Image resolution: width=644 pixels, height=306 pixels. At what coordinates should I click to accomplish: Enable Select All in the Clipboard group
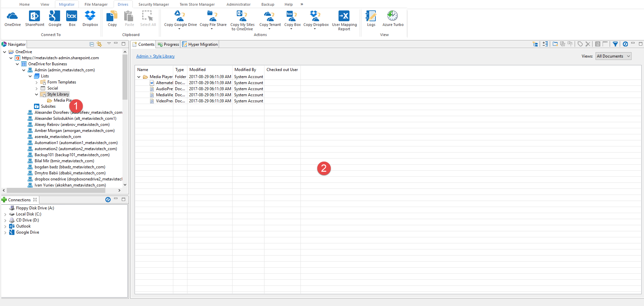click(x=148, y=19)
